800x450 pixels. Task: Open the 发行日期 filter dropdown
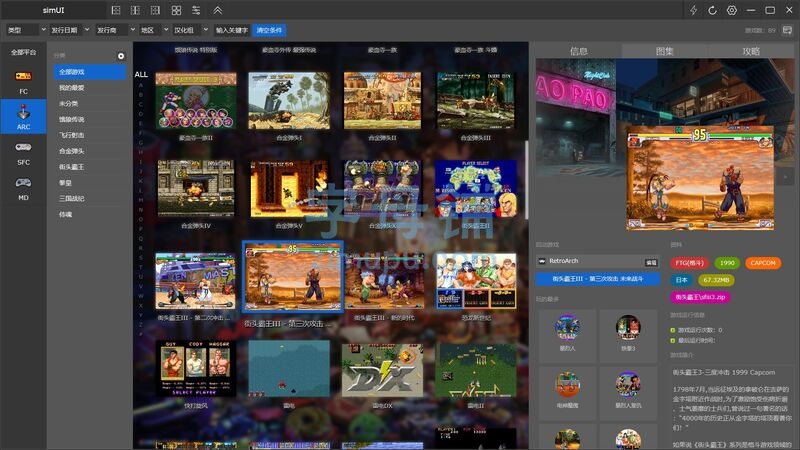point(70,30)
